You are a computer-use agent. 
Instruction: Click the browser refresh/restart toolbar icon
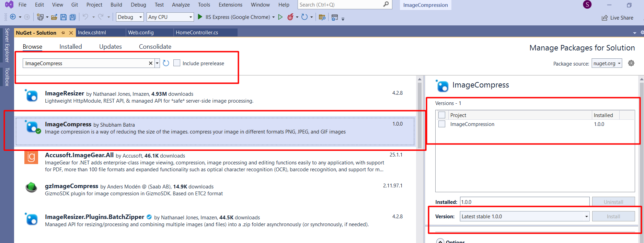pos(304,17)
